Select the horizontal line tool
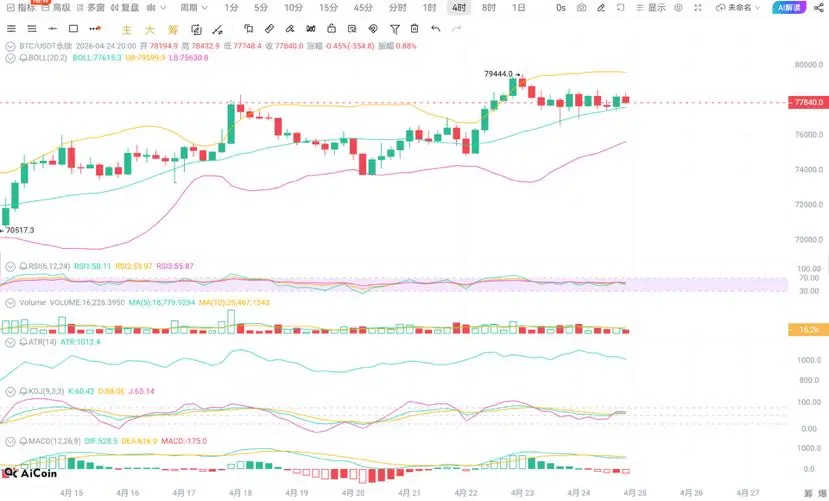 tap(52, 29)
